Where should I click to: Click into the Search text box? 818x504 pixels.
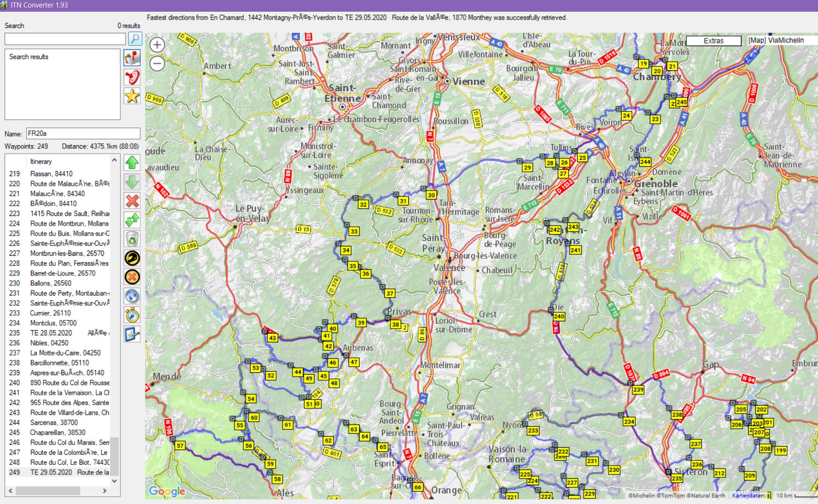pos(65,39)
